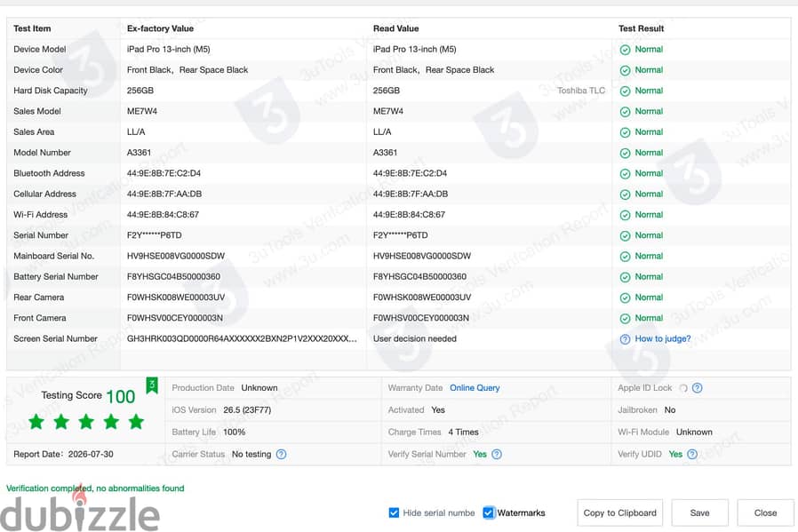Click the Normal check icon for Hard Disk Capacity
Screen dimensions: 798x532
[x=625, y=91]
